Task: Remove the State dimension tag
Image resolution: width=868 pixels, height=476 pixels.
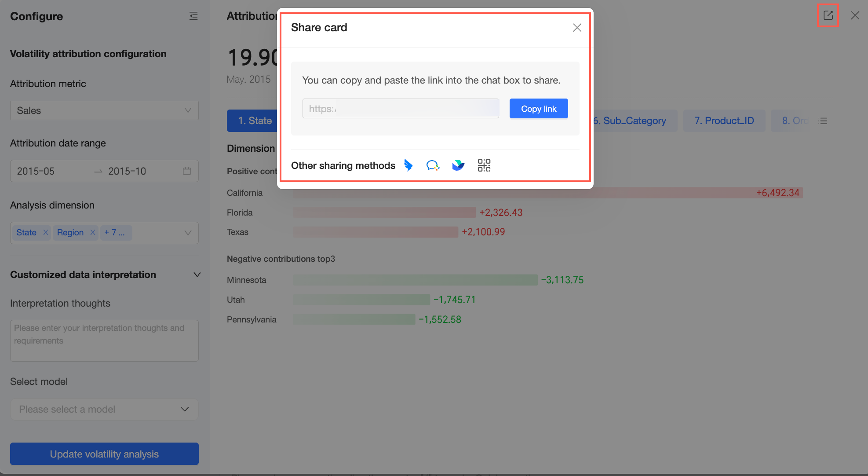Action: pos(45,232)
